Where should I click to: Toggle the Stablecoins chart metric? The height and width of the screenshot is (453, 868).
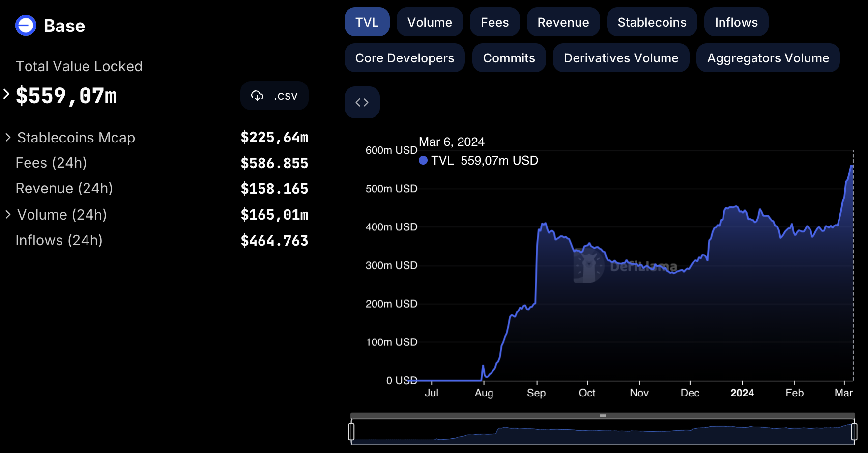[x=652, y=22]
